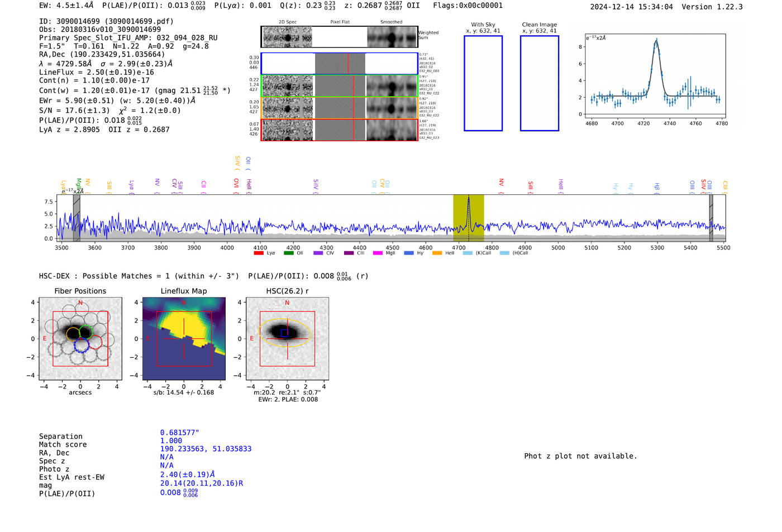Click the 2024-12-14 15:34:04 timestamp
This screenshot has height=532, width=782.
[632, 7]
